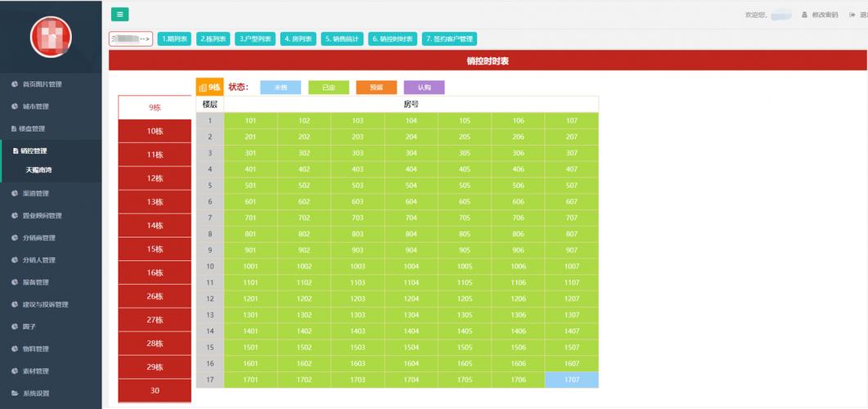The image size is (868, 409).
Task: Click the orange 预留 status swatch
Action: [x=376, y=88]
